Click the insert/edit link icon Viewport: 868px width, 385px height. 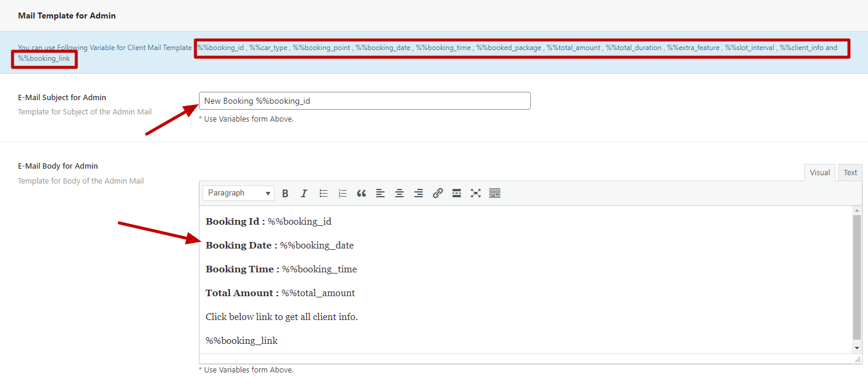tap(438, 193)
